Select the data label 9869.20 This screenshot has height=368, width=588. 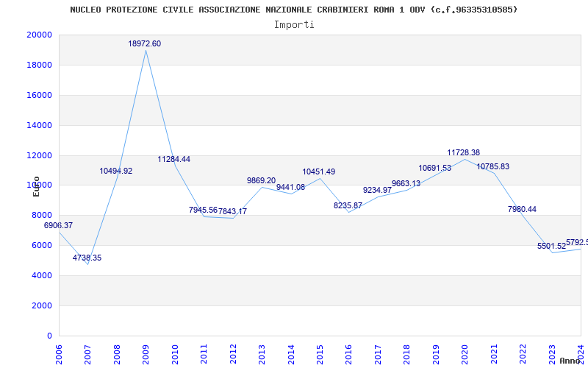pos(262,180)
